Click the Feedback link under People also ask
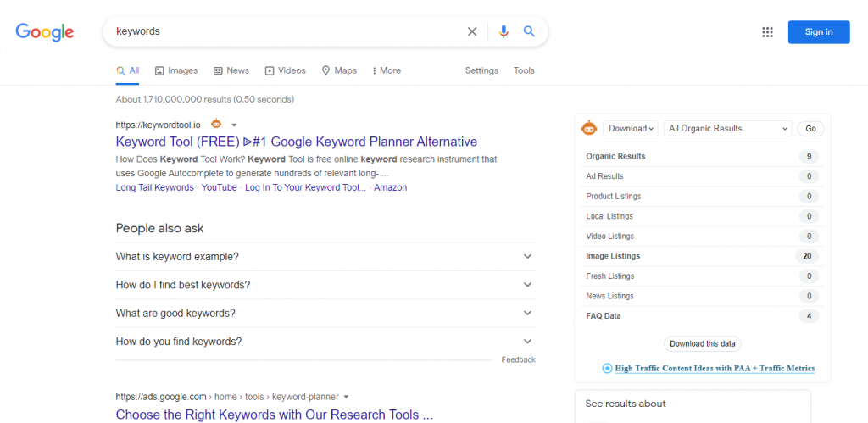The image size is (868, 423). click(x=518, y=360)
